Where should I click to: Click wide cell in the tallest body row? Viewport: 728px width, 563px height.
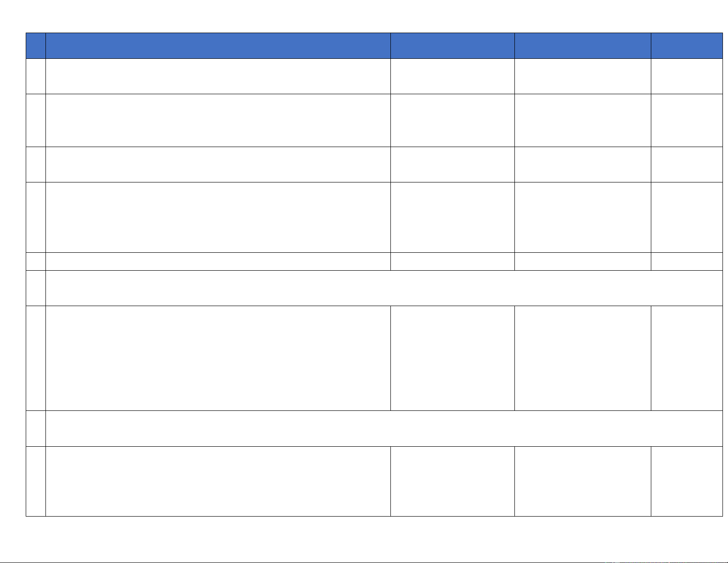pos(218,358)
